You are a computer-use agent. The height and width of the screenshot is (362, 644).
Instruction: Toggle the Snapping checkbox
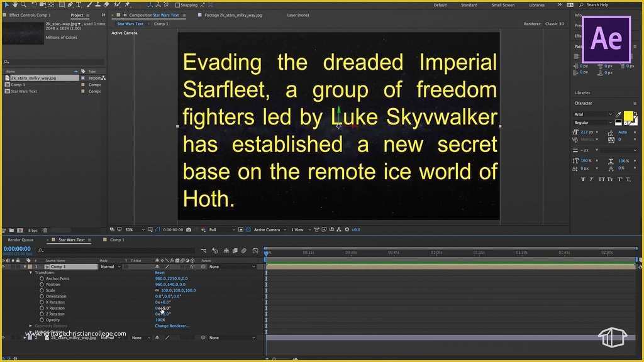(x=177, y=5)
